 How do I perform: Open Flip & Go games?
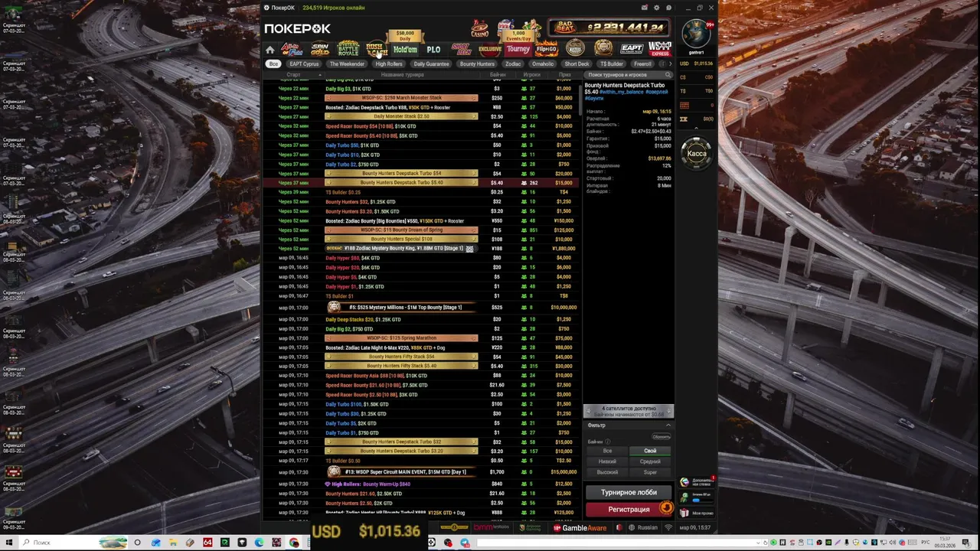[x=546, y=49]
